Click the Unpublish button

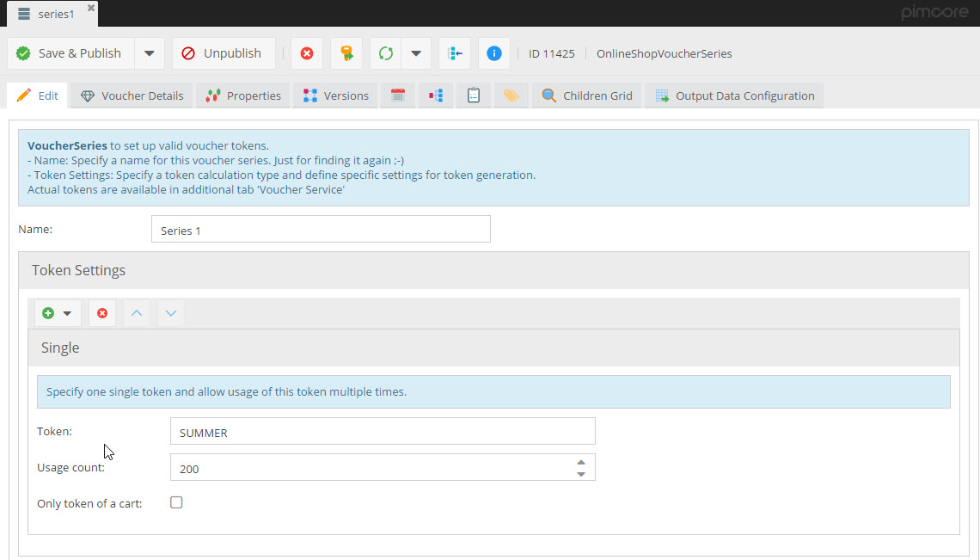223,53
